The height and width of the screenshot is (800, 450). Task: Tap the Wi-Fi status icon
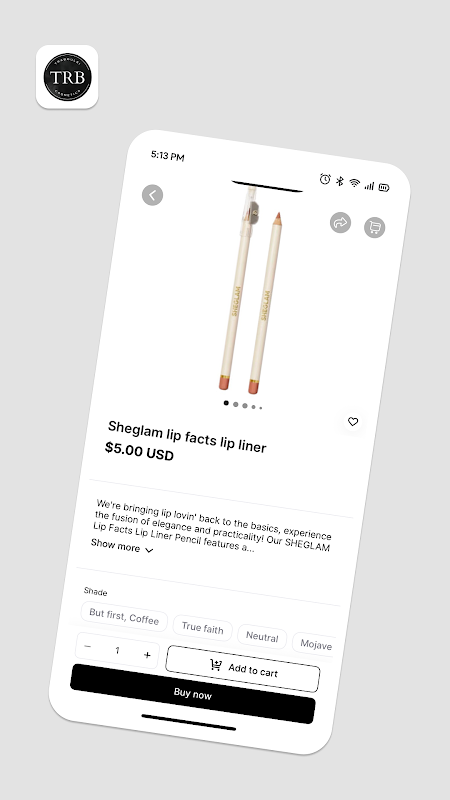[x=355, y=183]
